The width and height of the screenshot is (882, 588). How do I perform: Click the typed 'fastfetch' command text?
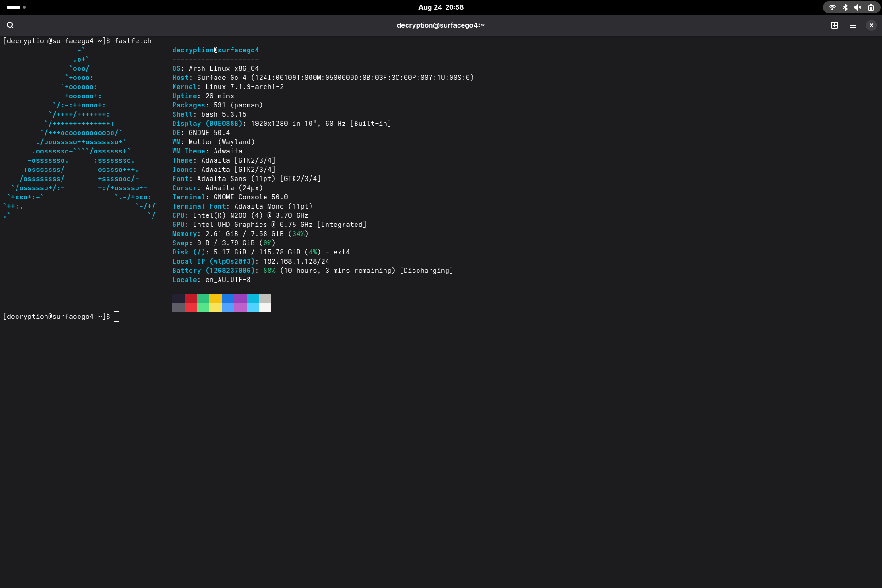pos(133,41)
